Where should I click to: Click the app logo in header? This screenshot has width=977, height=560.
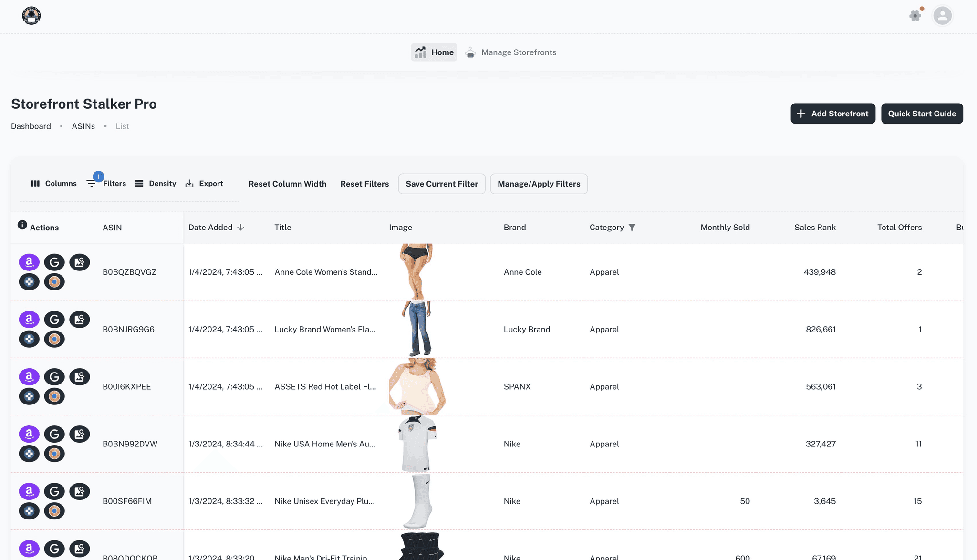click(31, 15)
